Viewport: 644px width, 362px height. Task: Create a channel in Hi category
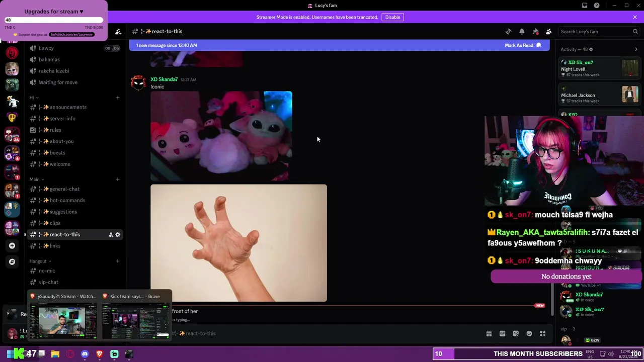click(118, 98)
